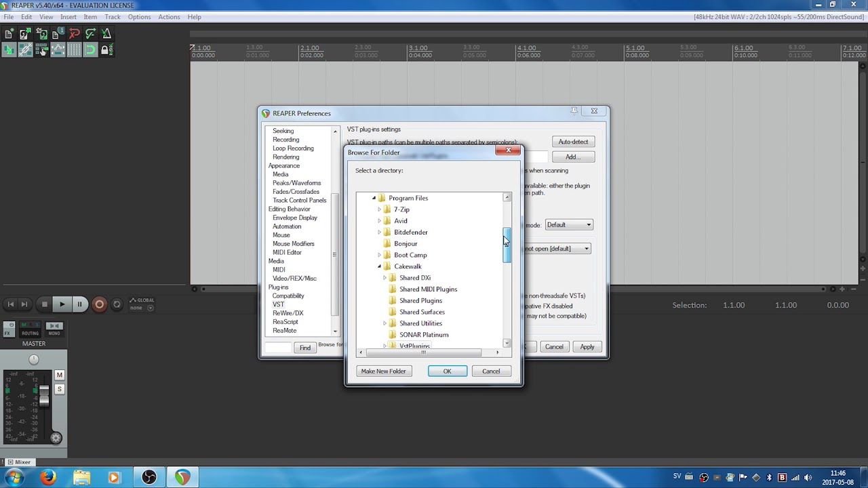Screen dimensions: 868x488
Task: Click the Pause transport button
Action: tap(79, 304)
